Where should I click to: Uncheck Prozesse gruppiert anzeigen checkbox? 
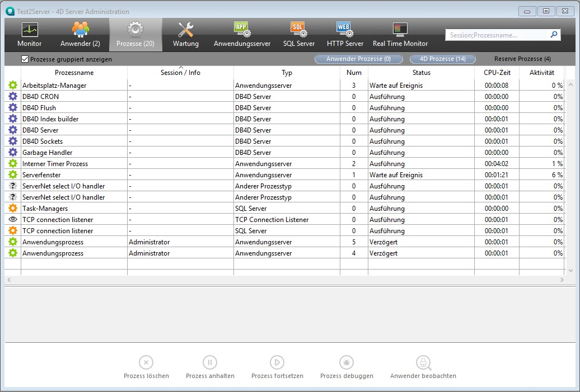pyautogui.click(x=25, y=59)
